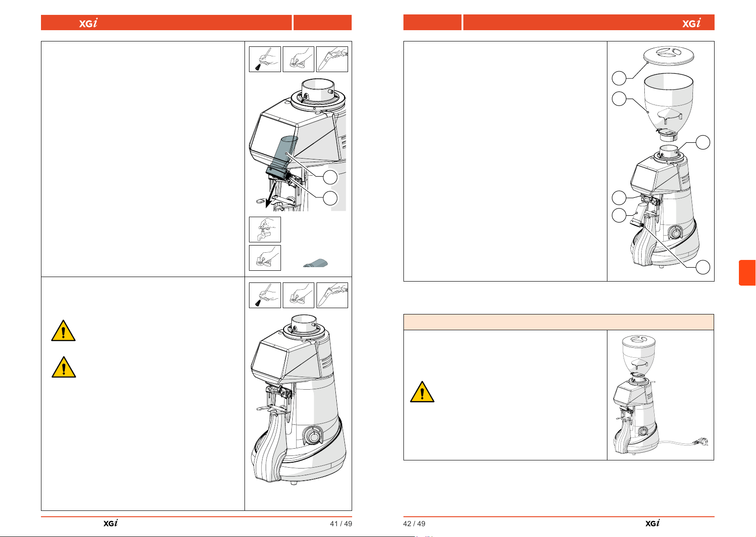Viewport: 756px width, 537px height.
Task: Click the power plug in the grinder illustration
Action: tap(702, 442)
